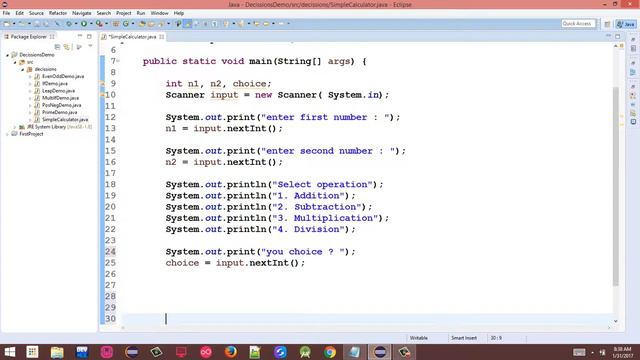Select SimpleCalculator.java in Package Explorer
Image resolution: width=640 pixels, height=360 pixels.
(x=65, y=120)
